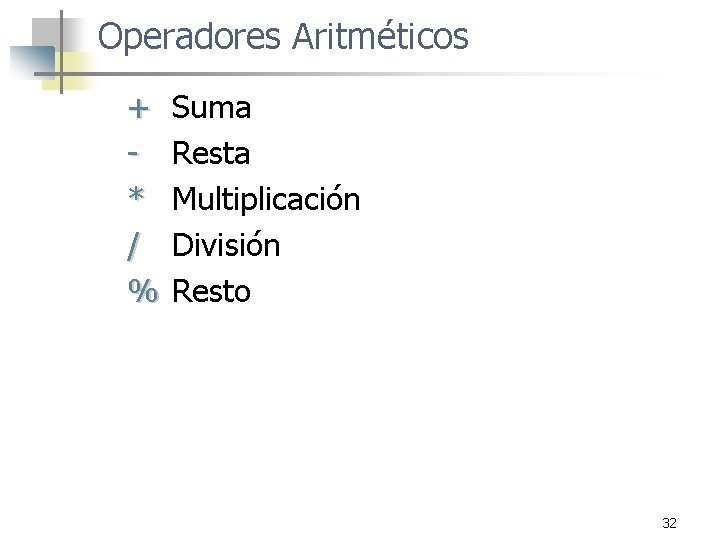Click the word Aritméticos in the title
The height and width of the screenshot is (540, 720).
pos(380,35)
